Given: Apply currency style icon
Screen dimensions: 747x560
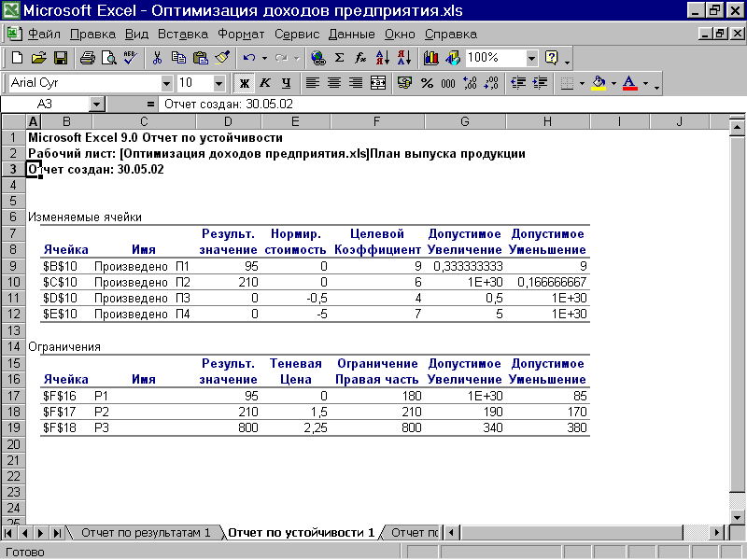Looking at the screenshot, I should pos(404,83).
